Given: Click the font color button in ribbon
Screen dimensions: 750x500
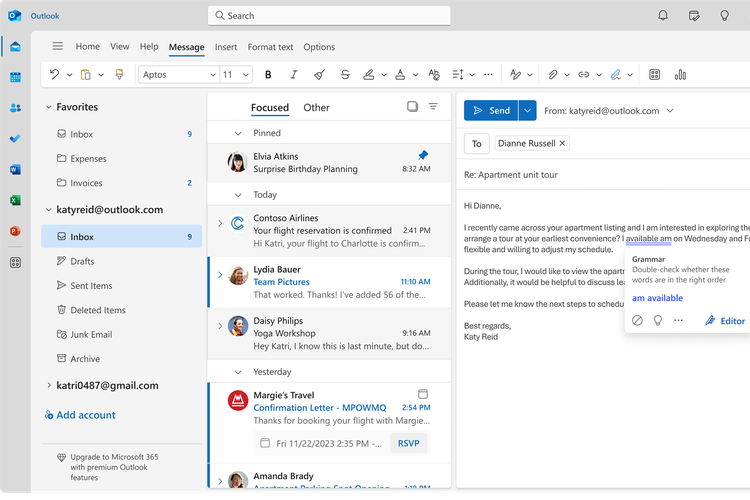Looking at the screenshot, I should (400, 75).
